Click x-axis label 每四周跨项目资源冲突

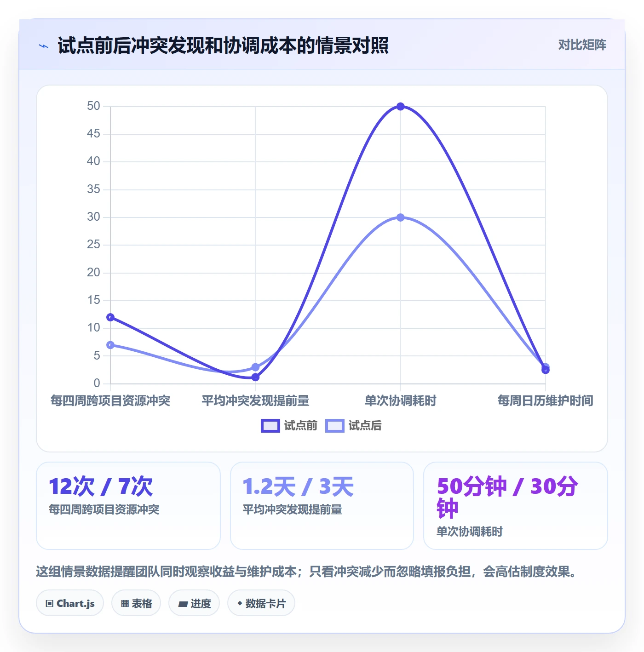(x=110, y=401)
